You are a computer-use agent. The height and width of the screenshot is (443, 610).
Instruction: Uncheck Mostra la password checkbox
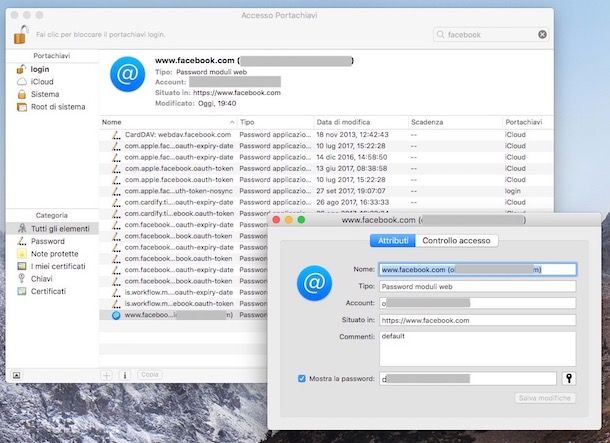coord(302,378)
